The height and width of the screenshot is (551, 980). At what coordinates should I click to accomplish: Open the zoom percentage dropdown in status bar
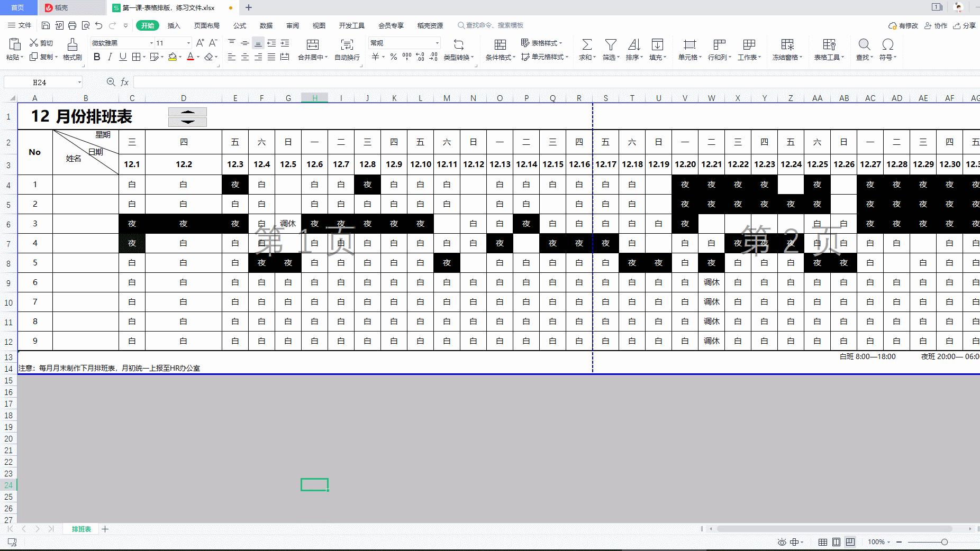[888, 542]
